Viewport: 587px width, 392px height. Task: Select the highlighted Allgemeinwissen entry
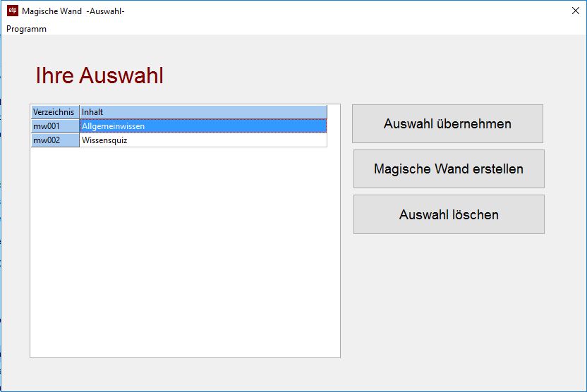click(x=203, y=126)
